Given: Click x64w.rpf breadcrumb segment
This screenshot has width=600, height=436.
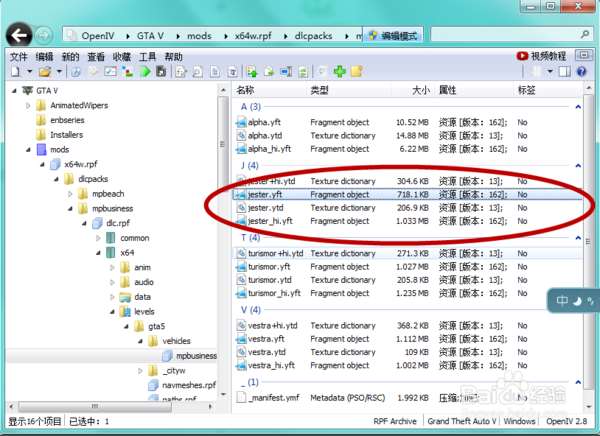Looking at the screenshot, I should coord(253,36).
